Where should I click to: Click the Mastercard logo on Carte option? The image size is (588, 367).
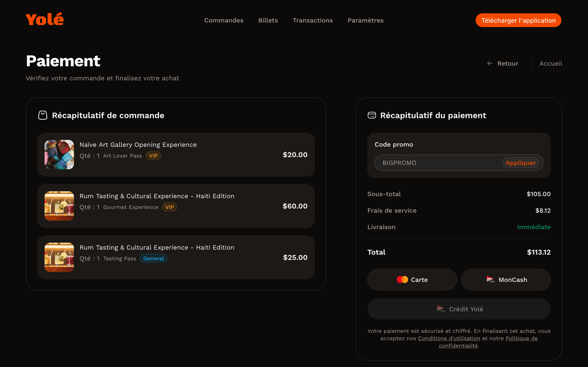point(402,280)
